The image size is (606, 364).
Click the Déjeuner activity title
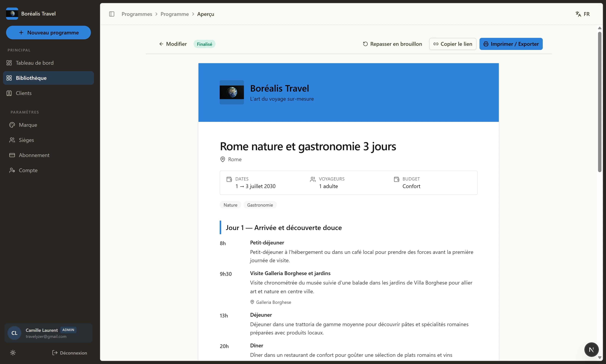(261, 315)
